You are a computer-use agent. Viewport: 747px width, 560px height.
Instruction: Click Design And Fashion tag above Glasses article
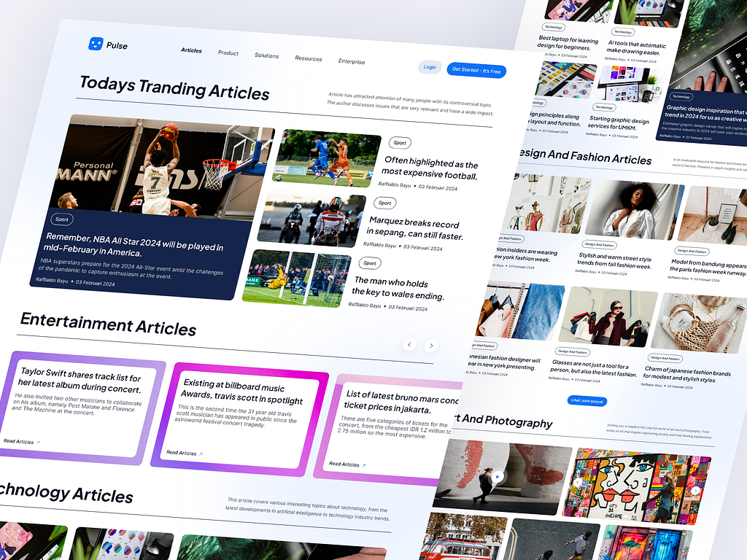point(572,351)
